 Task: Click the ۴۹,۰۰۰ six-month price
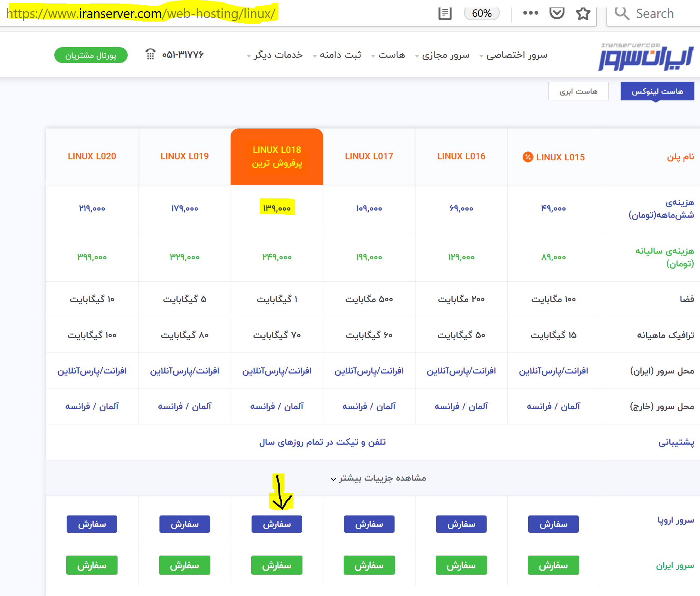[x=553, y=208]
